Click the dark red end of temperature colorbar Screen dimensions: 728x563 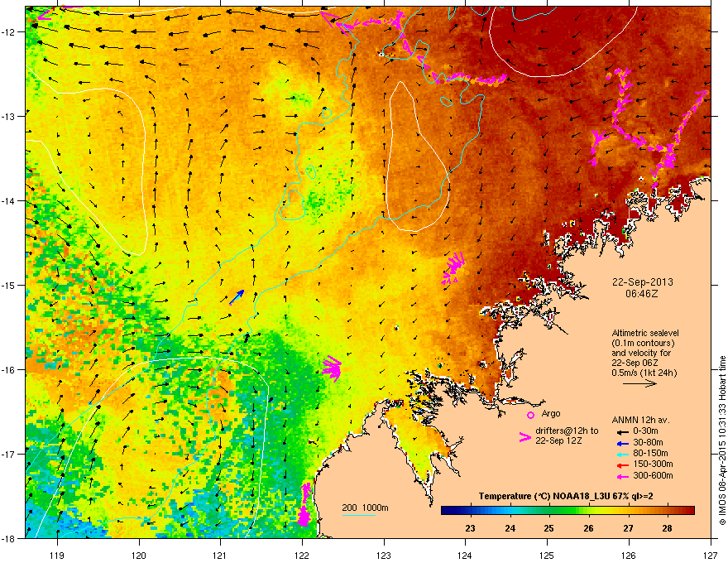pos(689,511)
